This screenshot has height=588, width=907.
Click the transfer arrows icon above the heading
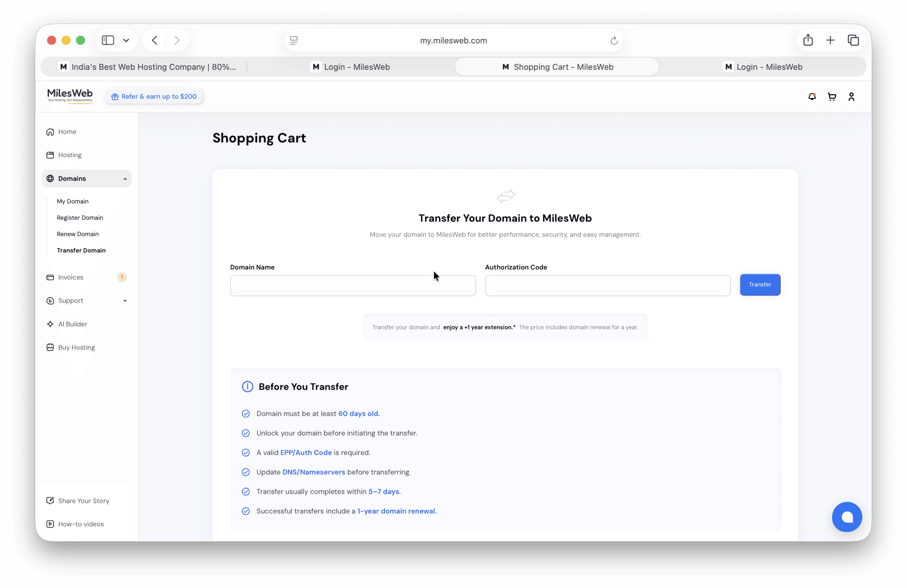(506, 196)
